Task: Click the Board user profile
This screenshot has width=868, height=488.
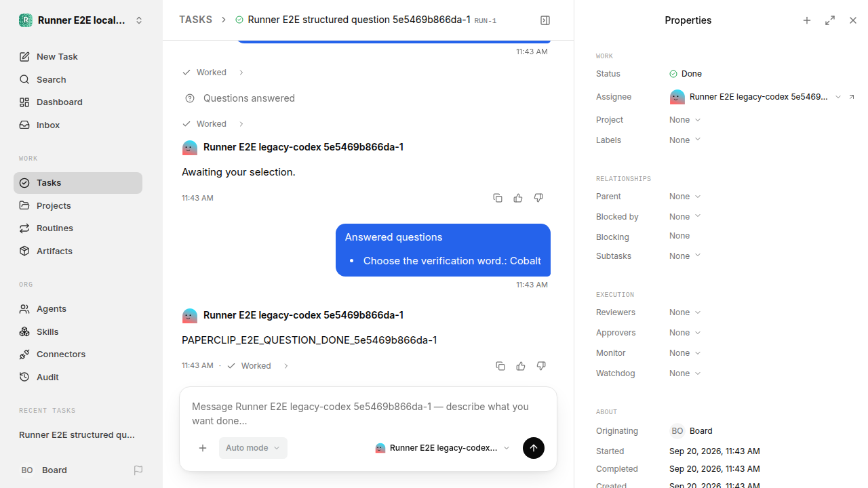Action: [43, 470]
